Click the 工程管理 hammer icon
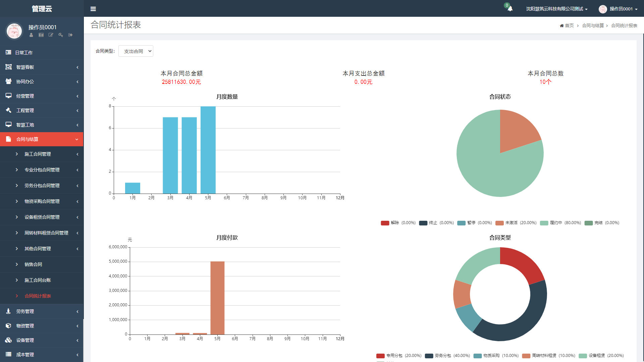644x362 pixels. pyautogui.click(x=8, y=110)
